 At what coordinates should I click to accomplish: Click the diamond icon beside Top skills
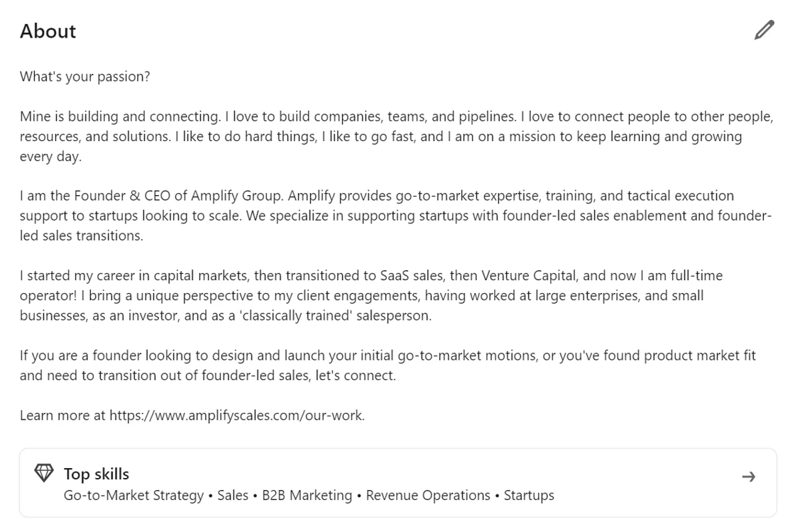[43, 472]
